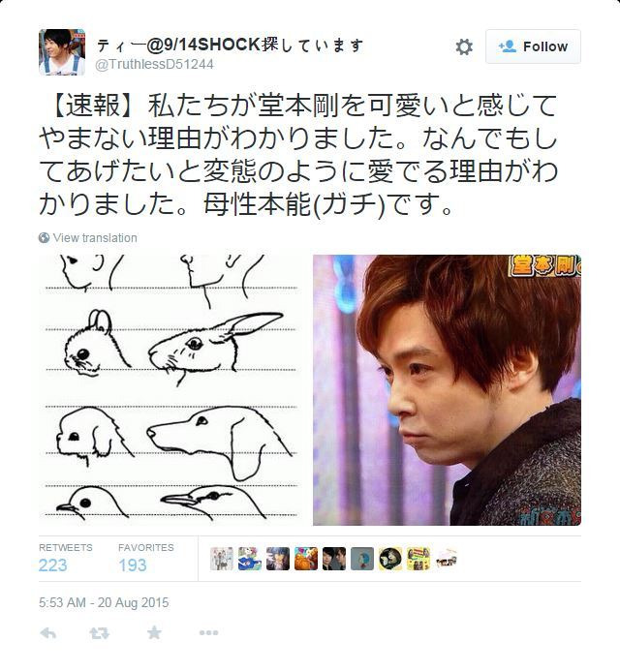
Task: Click the yellow ring avatar with dark circle
Action: (390, 559)
